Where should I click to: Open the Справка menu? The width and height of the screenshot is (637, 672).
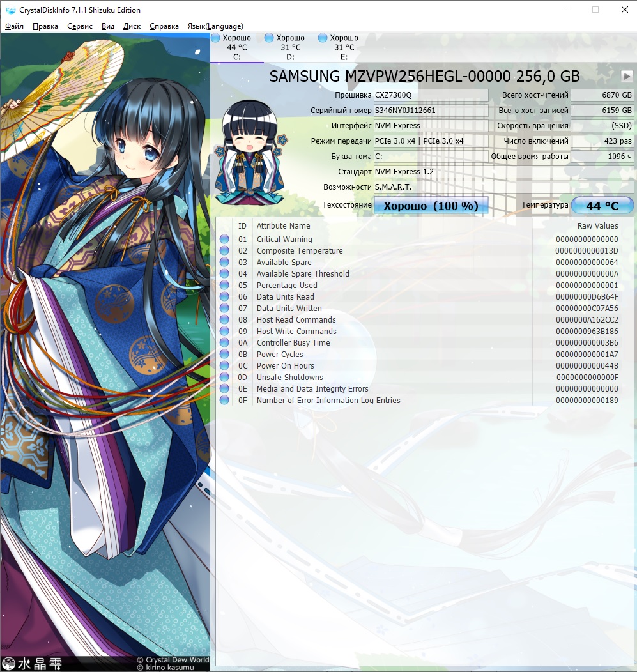click(164, 26)
